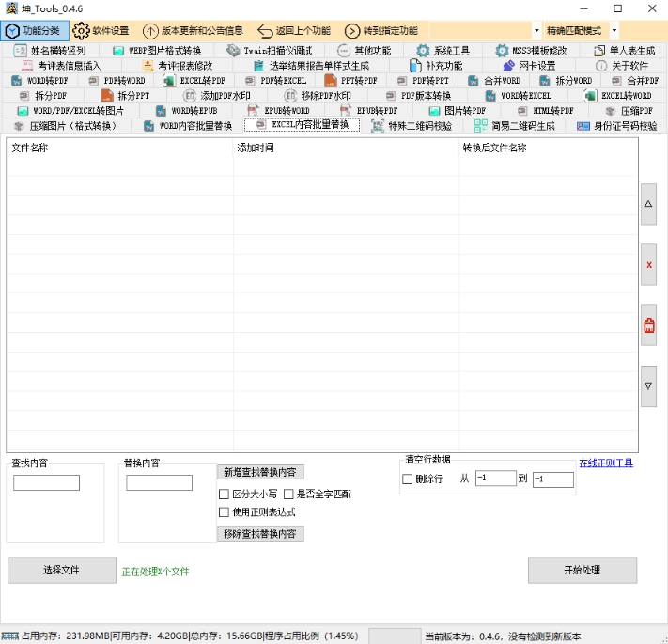Open dropdown arrow left of 精确匹配模式

click(536, 30)
